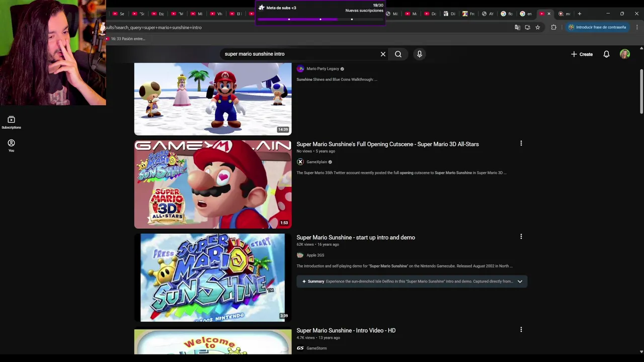The width and height of the screenshot is (644, 362).
Task: Play the 14:39 Mario beach thumbnail video
Action: [x=213, y=99]
